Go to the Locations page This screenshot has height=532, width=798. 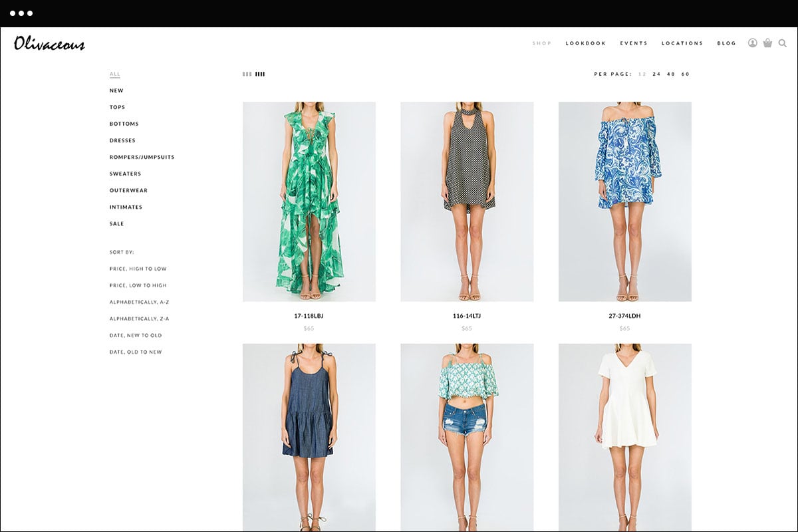[682, 44]
